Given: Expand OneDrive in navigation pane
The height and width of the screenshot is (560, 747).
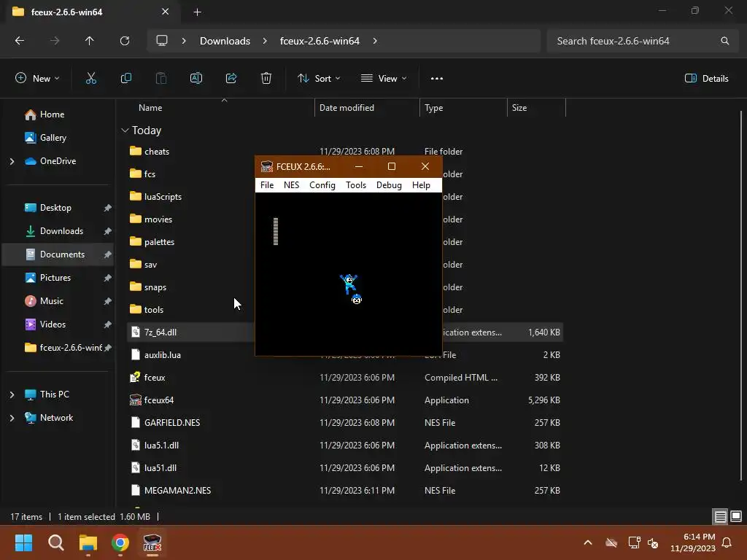Looking at the screenshot, I should [12, 161].
